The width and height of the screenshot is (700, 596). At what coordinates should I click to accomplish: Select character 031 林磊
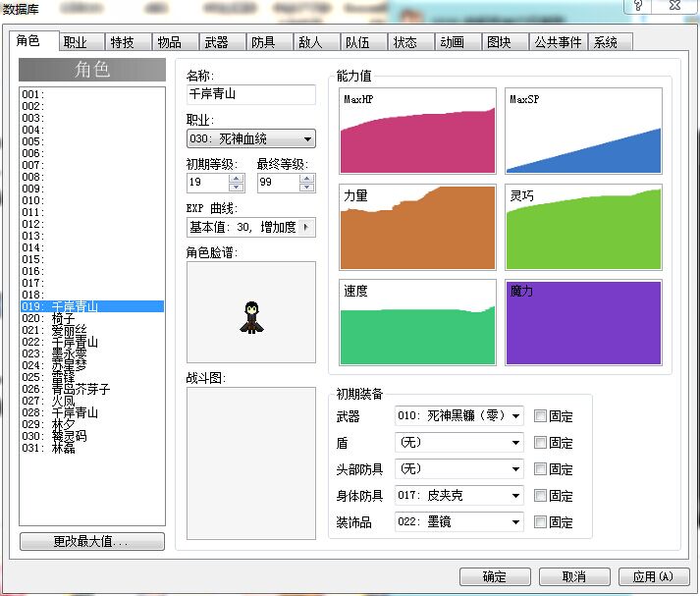[x=92, y=448]
